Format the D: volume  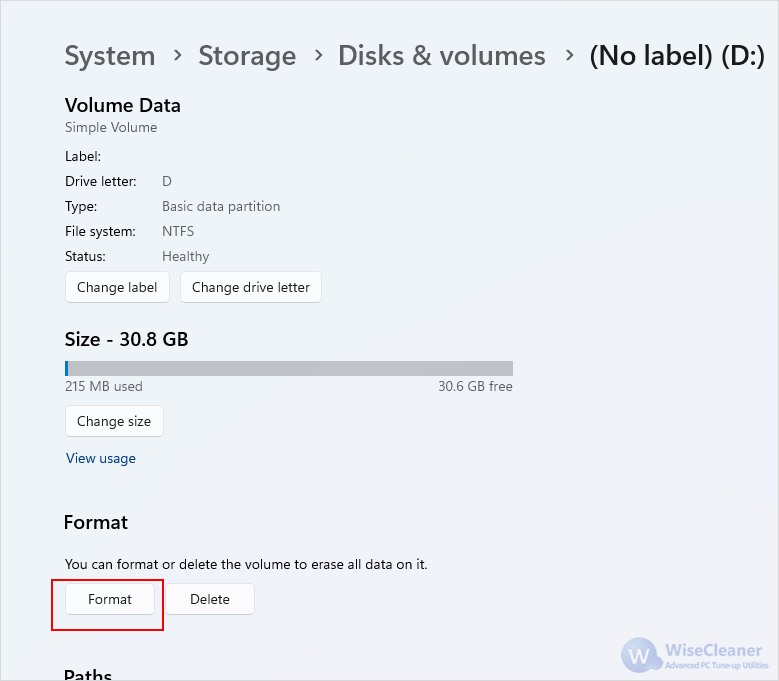[110, 599]
